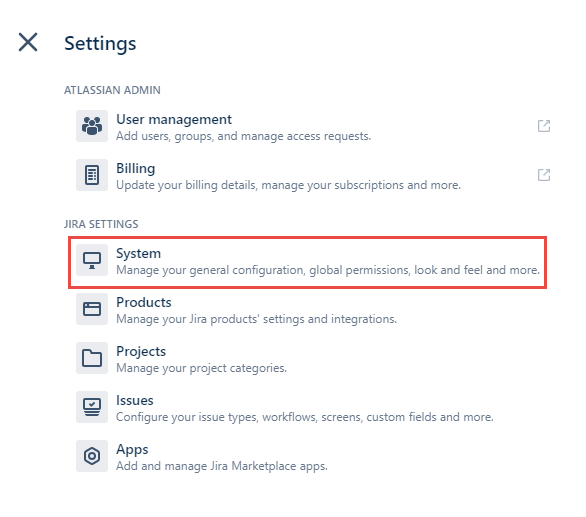Click 'Configure your issue types' description
The width and height of the screenshot is (586, 517).
(305, 417)
